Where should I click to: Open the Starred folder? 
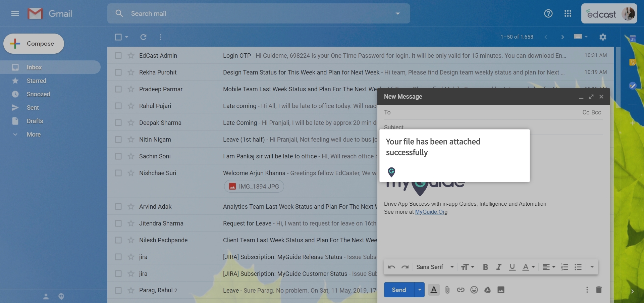click(37, 81)
